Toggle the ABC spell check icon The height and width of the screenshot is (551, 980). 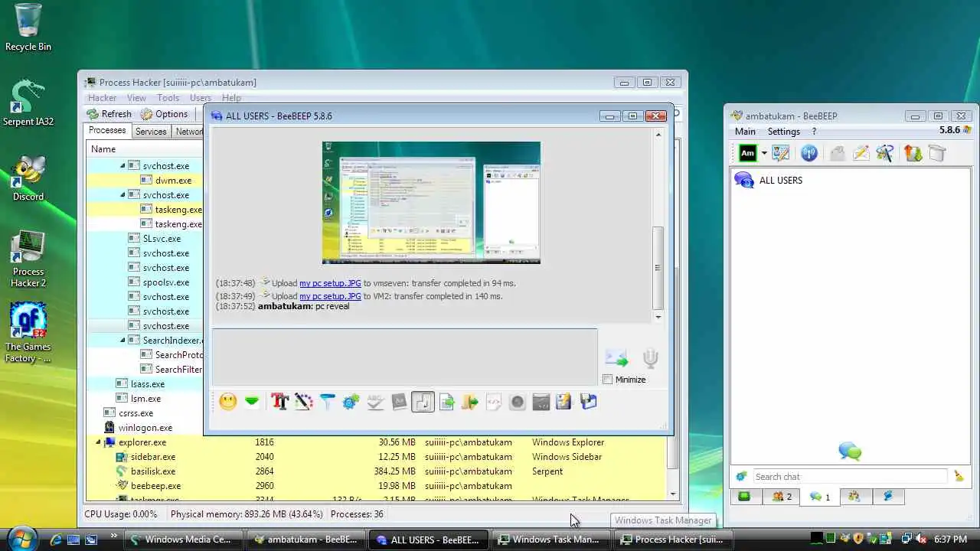tap(375, 402)
